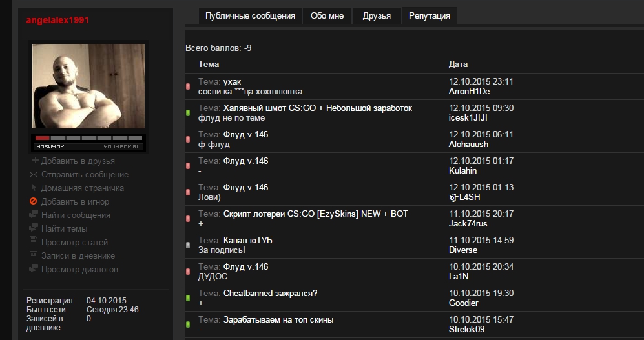Click comment text За подпись!

click(222, 250)
